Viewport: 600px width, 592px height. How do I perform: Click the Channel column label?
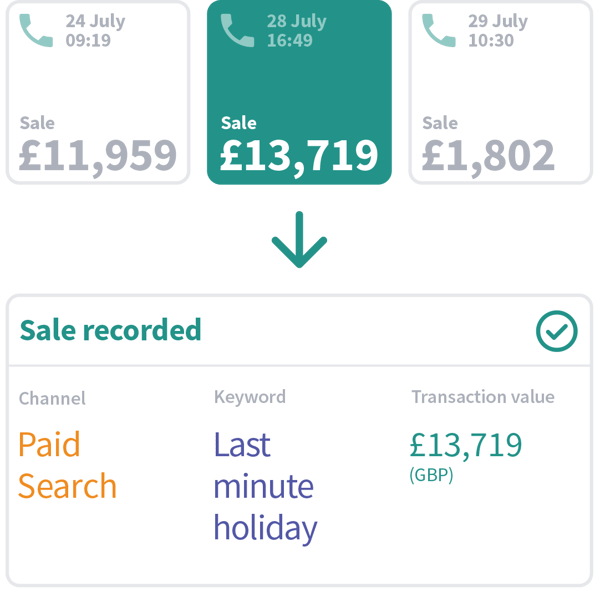[52, 398]
